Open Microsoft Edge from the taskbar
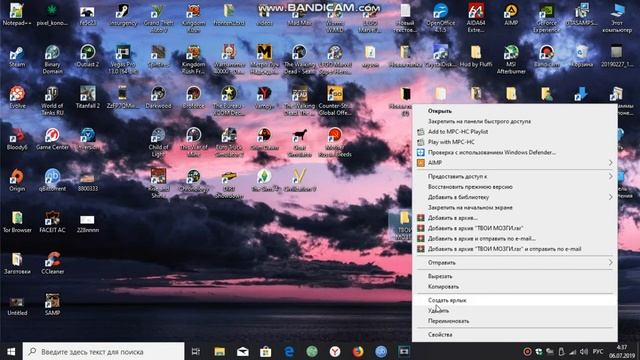 coord(289,351)
